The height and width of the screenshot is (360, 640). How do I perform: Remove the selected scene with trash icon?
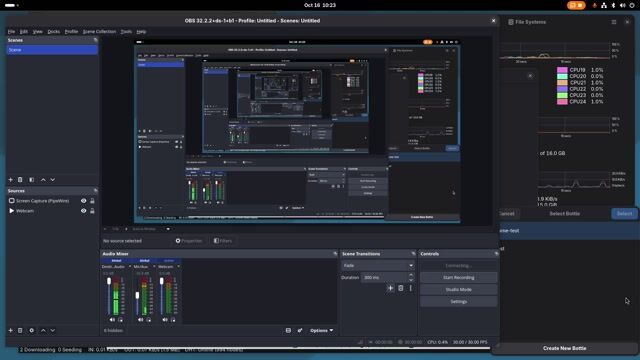(20, 180)
